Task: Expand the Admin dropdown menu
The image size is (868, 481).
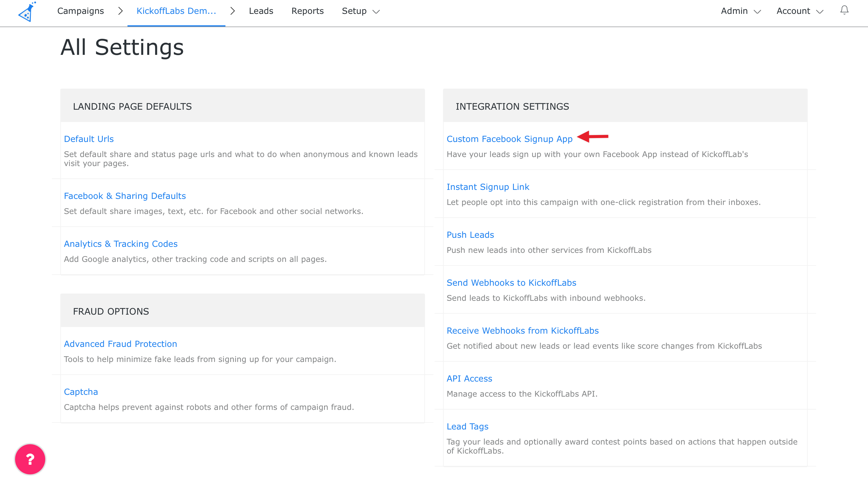Action: point(741,11)
